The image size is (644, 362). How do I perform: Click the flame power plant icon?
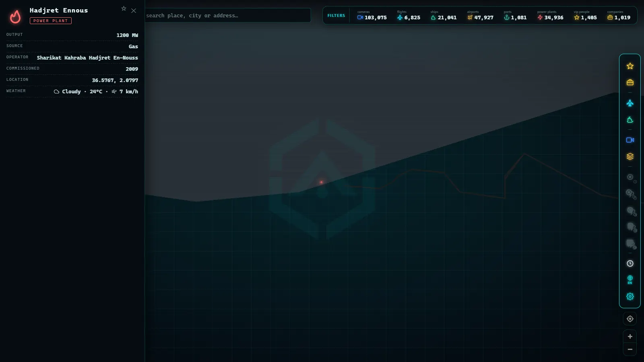[15, 16]
